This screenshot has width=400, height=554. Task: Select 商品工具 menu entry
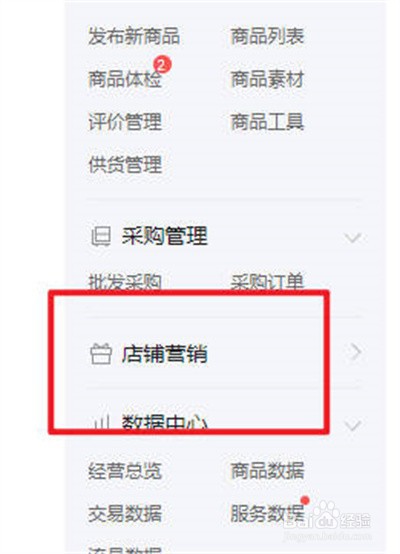(x=267, y=122)
